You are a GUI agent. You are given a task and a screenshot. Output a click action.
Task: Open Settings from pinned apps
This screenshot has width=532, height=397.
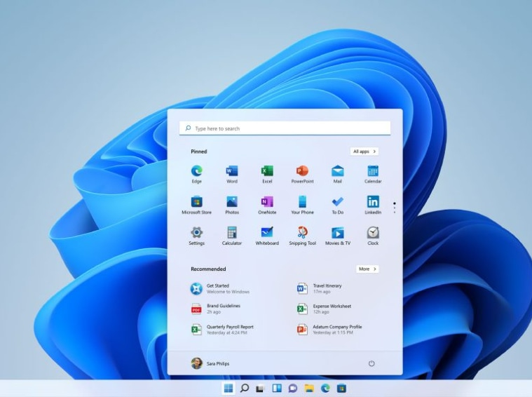click(x=196, y=236)
